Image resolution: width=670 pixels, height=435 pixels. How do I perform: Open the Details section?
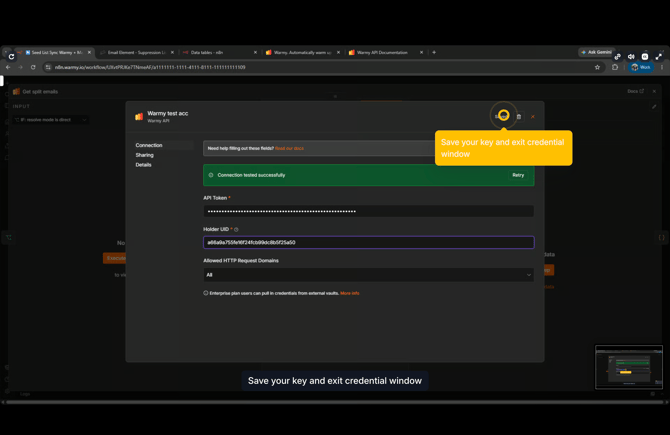[143, 165]
